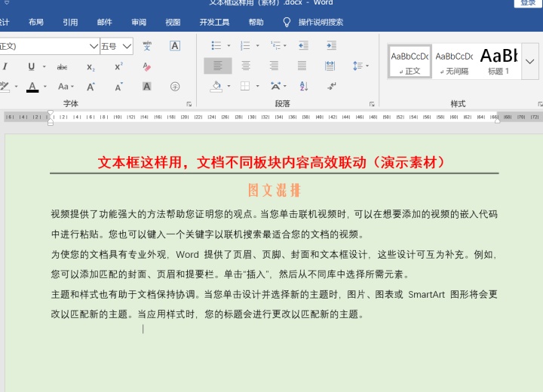Apply distributed alignment

[x=330, y=66]
